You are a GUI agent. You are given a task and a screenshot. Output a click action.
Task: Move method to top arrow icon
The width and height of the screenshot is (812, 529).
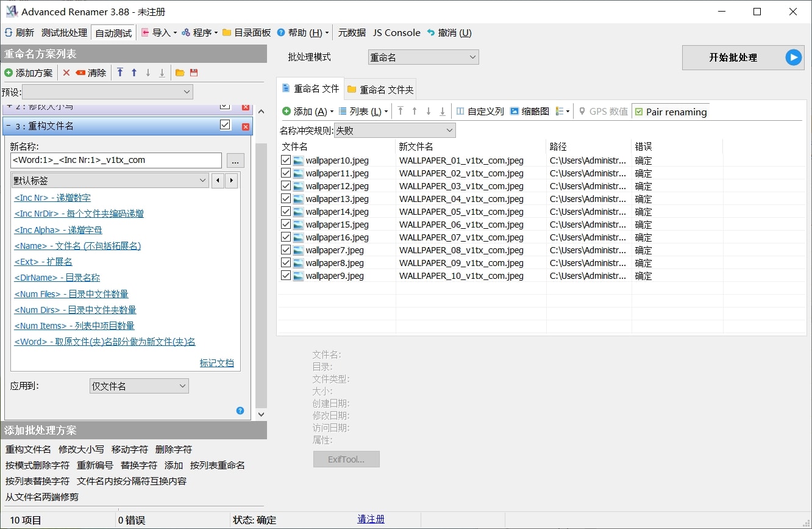(120, 73)
